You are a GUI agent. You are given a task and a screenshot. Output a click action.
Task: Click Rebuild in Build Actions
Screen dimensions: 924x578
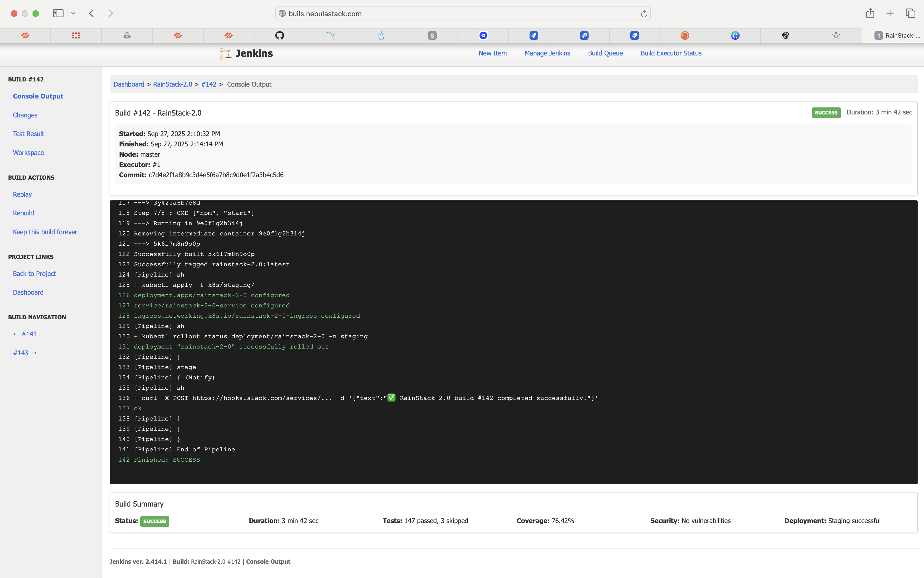pyautogui.click(x=23, y=213)
